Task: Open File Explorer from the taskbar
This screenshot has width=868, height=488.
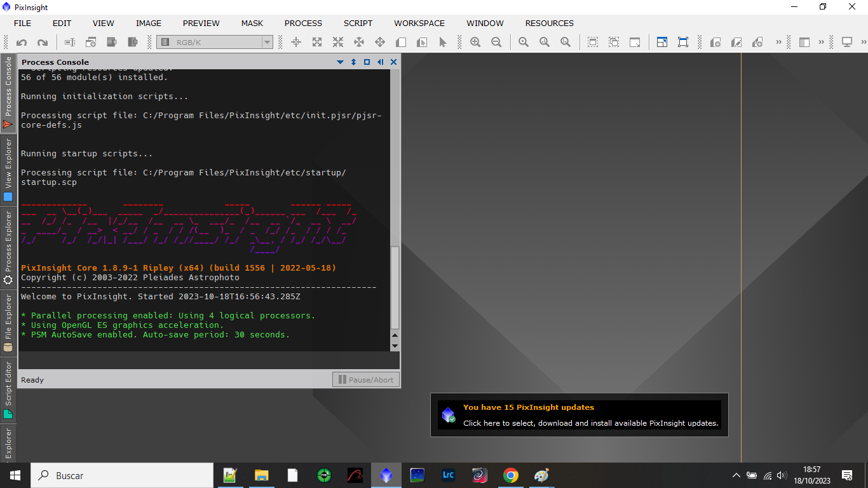Action: coord(261,475)
